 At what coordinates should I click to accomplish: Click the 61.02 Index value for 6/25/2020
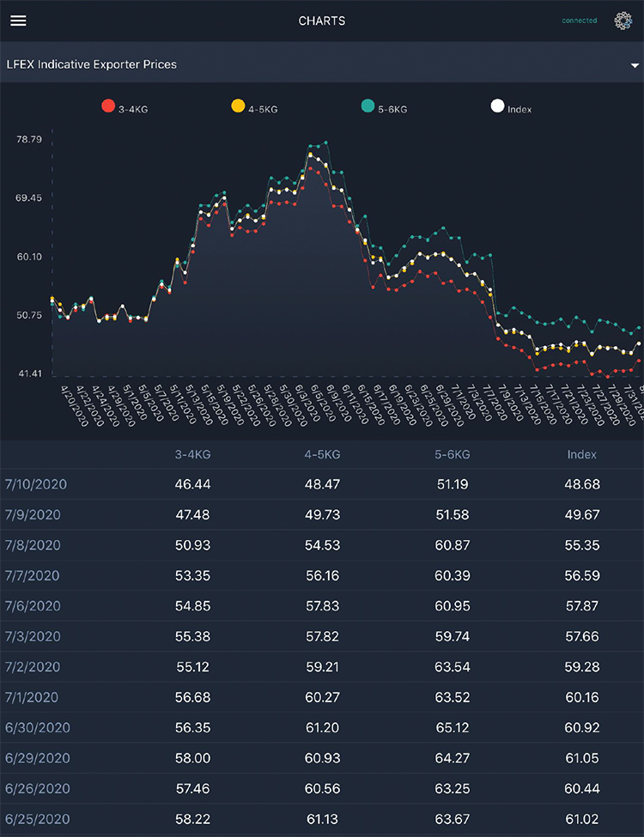pyautogui.click(x=582, y=819)
